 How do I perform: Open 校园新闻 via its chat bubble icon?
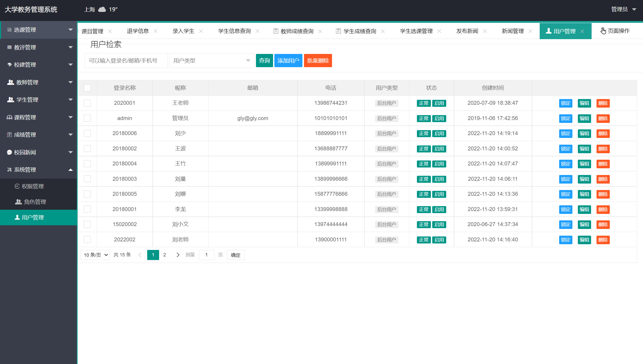9,152
